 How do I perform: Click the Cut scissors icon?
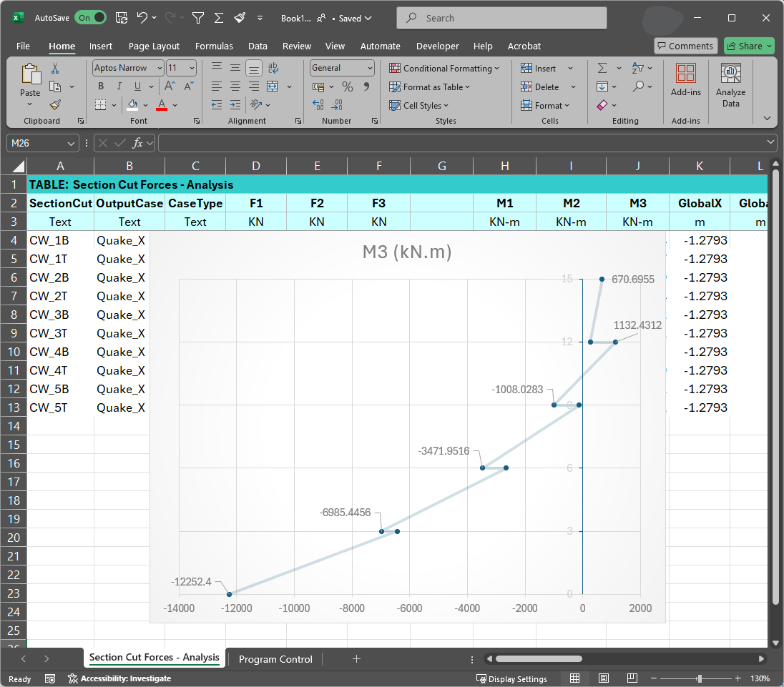[55, 69]
